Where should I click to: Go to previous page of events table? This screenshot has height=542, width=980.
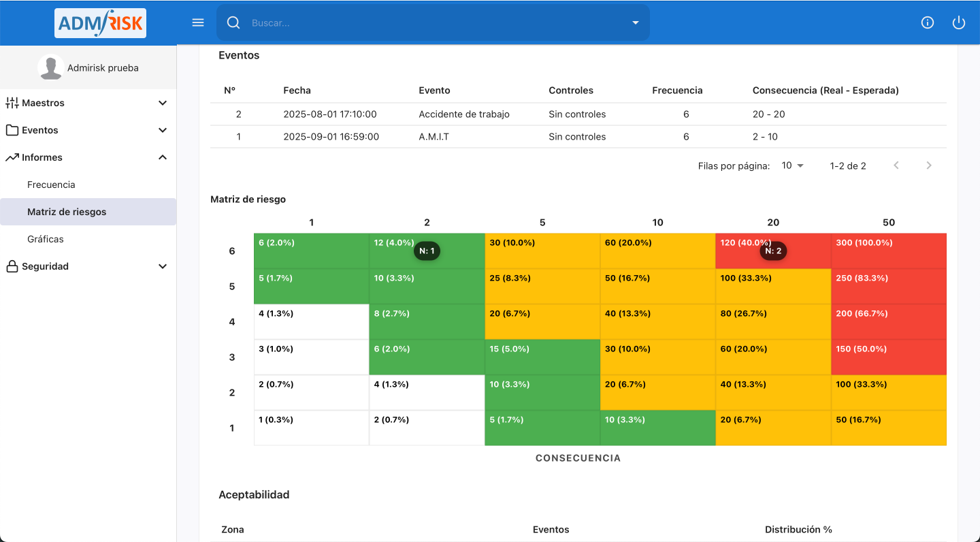point(896,165)
